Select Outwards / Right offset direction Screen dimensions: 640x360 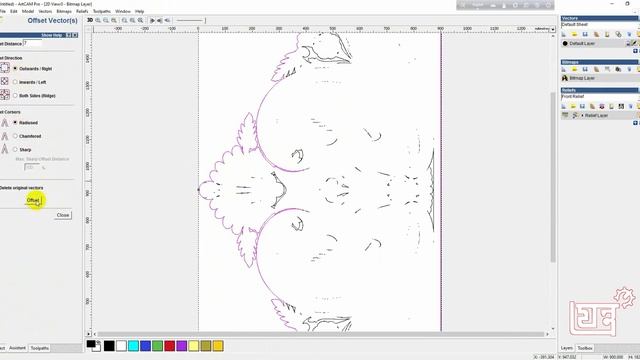(x=15, y=69)
